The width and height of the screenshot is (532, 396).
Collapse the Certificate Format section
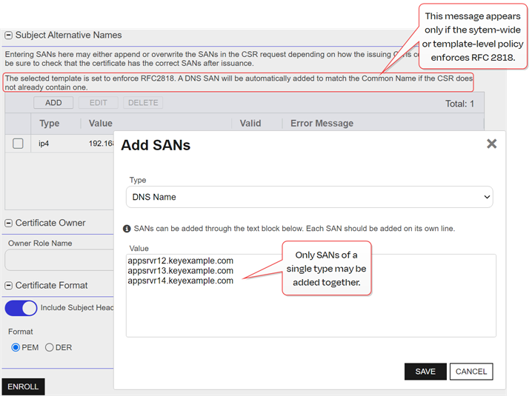9,285
